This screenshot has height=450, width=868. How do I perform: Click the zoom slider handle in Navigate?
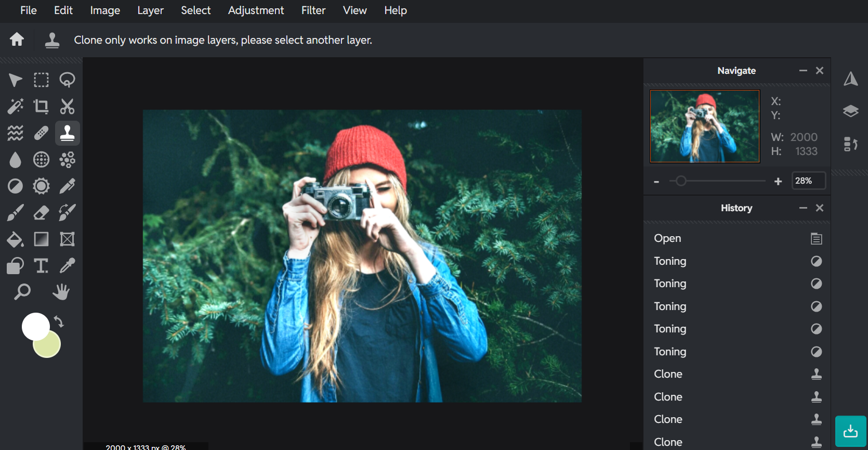pyautogui.click(x=681, y=181)
